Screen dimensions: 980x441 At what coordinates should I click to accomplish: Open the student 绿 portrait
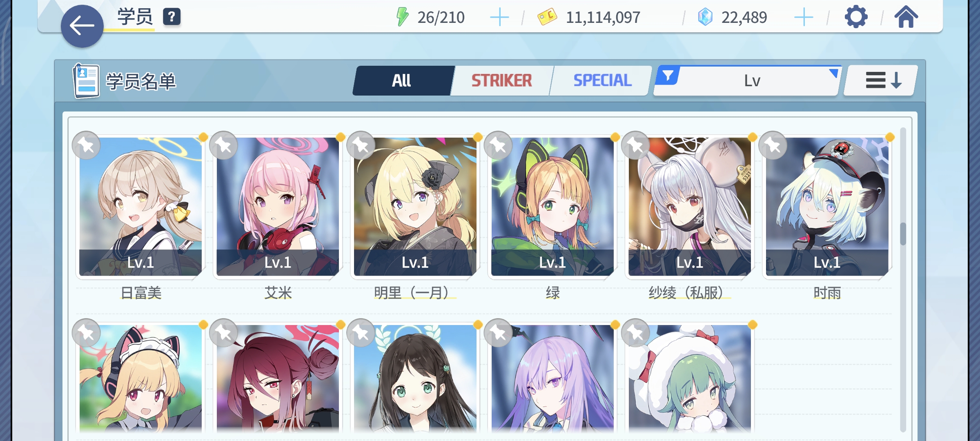click(552, 207)
